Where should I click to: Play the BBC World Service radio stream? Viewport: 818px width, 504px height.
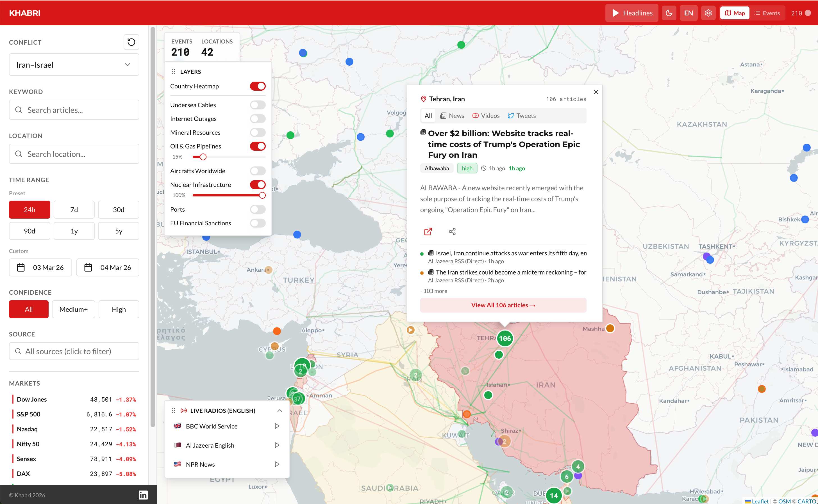[277, 426]
